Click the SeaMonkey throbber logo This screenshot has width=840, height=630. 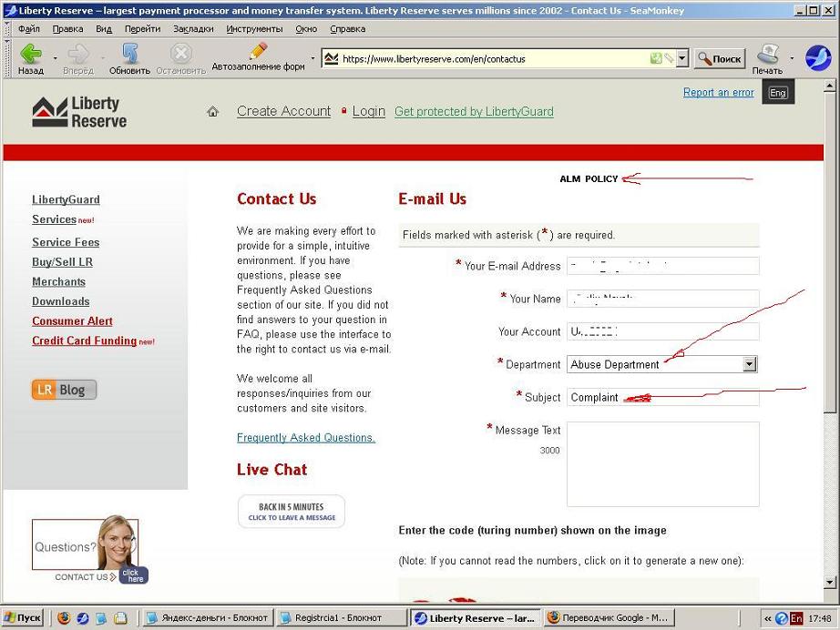(x=818, y=57)
